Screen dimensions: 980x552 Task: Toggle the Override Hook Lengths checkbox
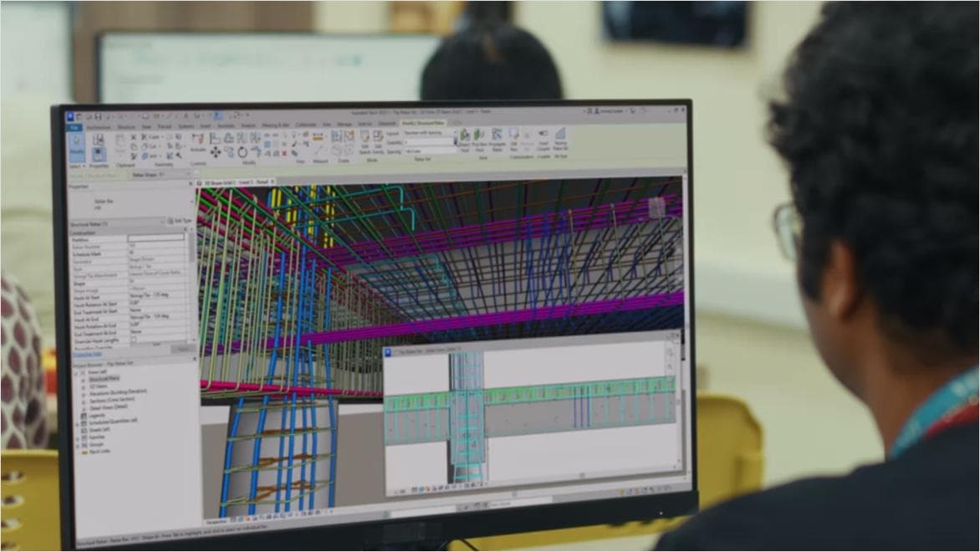click(x=134, y=340)
